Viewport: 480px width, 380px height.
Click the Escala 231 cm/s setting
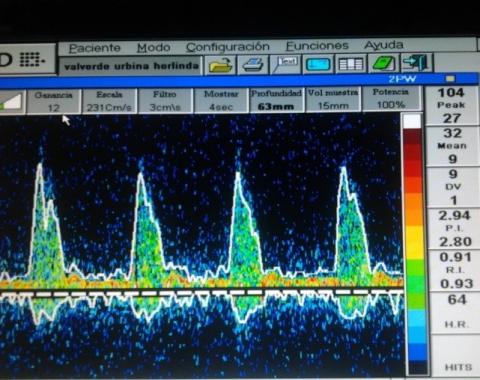109,101
